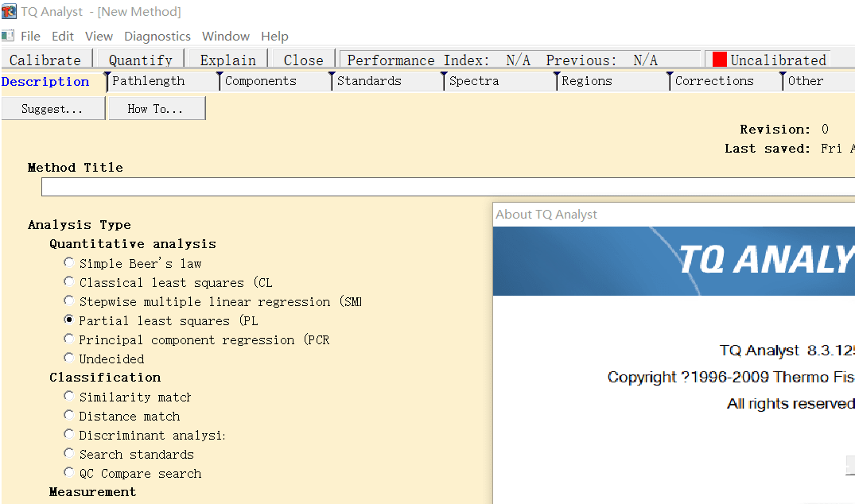Select the Undecided radio button
855x504 pixels.
(x=68, y=358)
